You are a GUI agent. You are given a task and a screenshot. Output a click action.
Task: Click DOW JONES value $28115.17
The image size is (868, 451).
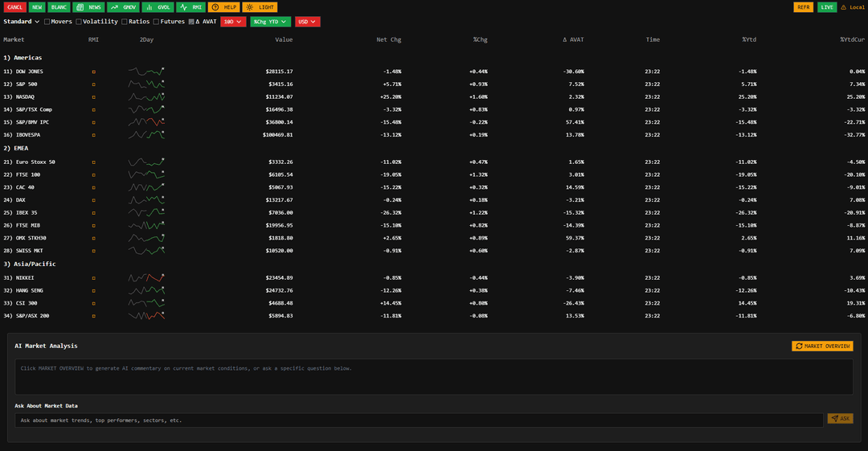pos(279,72)
